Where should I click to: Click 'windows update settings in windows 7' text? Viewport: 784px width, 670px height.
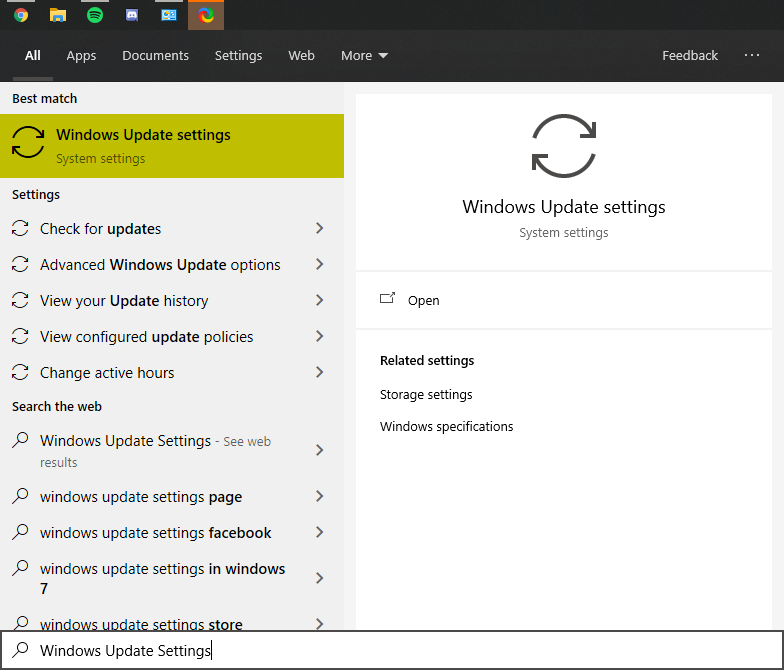[162, 578]
